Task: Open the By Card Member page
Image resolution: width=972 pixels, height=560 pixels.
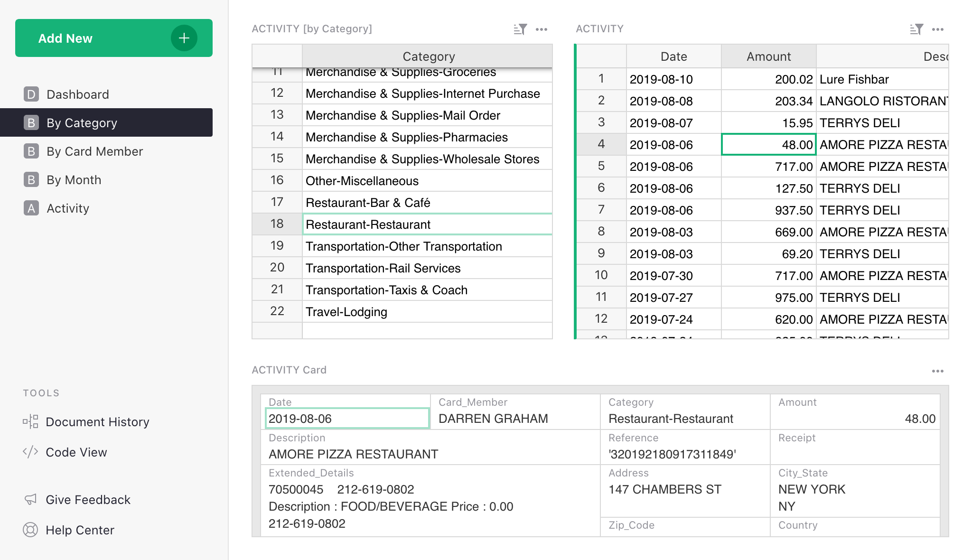Action: tap(94, 151)
